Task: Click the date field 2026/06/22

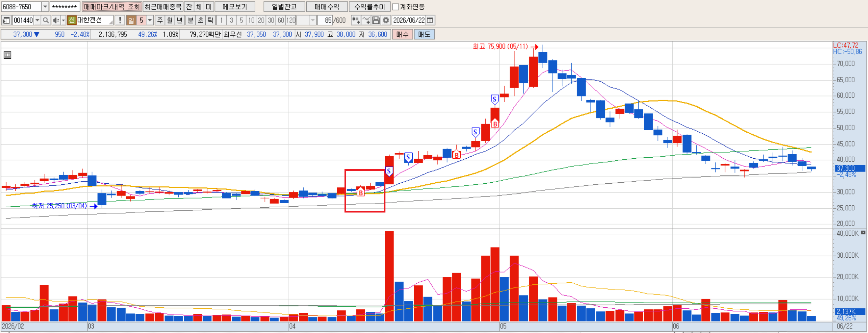Action: (x=409, y=20)
